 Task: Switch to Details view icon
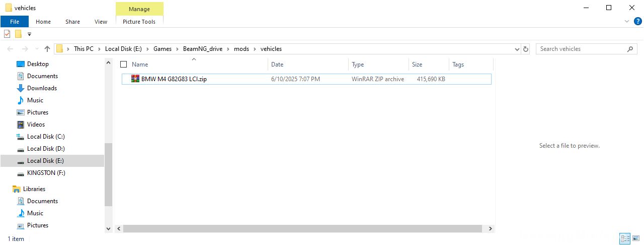[625, 239]
